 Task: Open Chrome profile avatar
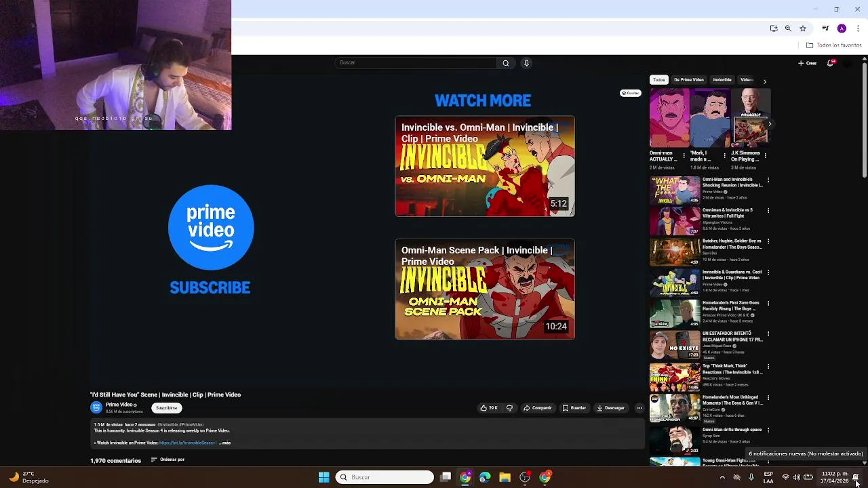[x=842, y=28]
